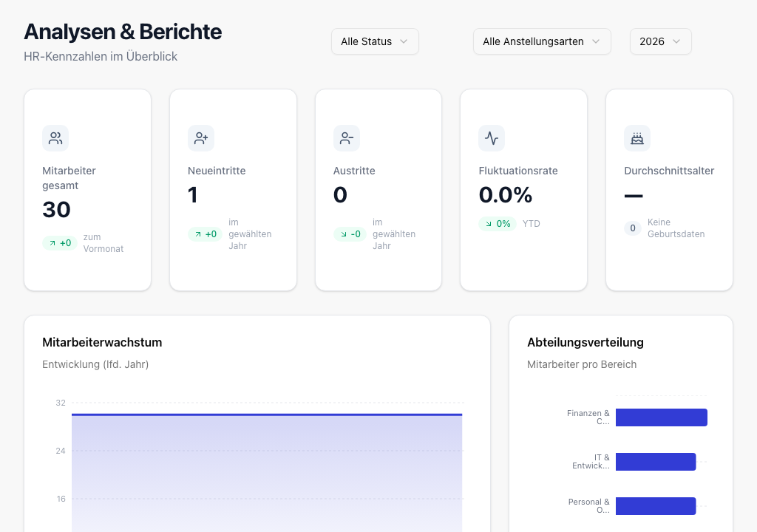Click the Finanzen & C... bar
Image resolution: width=757 pixels, height=532 pixels.
[x=662, y=417]
